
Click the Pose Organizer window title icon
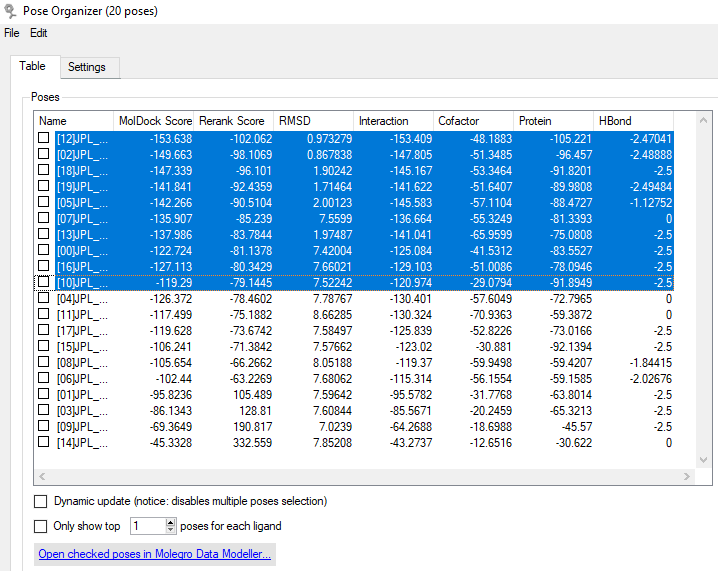coord(10,11)
